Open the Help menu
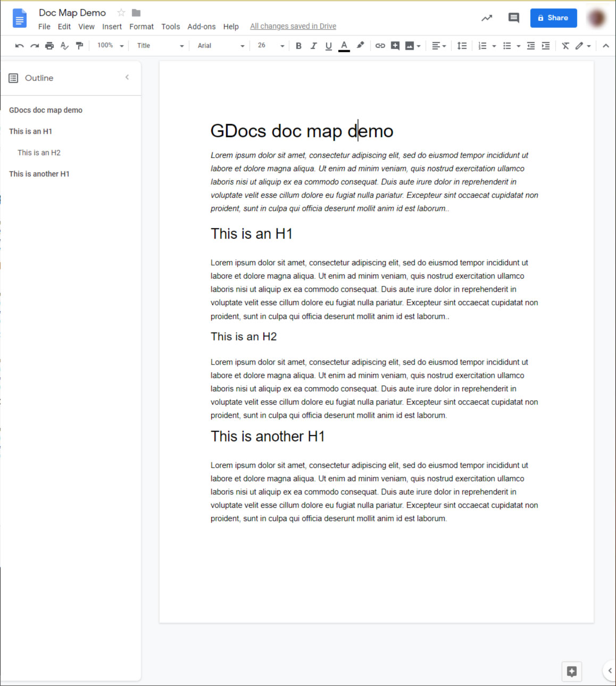Viewport: 616px width, 686px height. pyautogui.click(x=231, y=27)
